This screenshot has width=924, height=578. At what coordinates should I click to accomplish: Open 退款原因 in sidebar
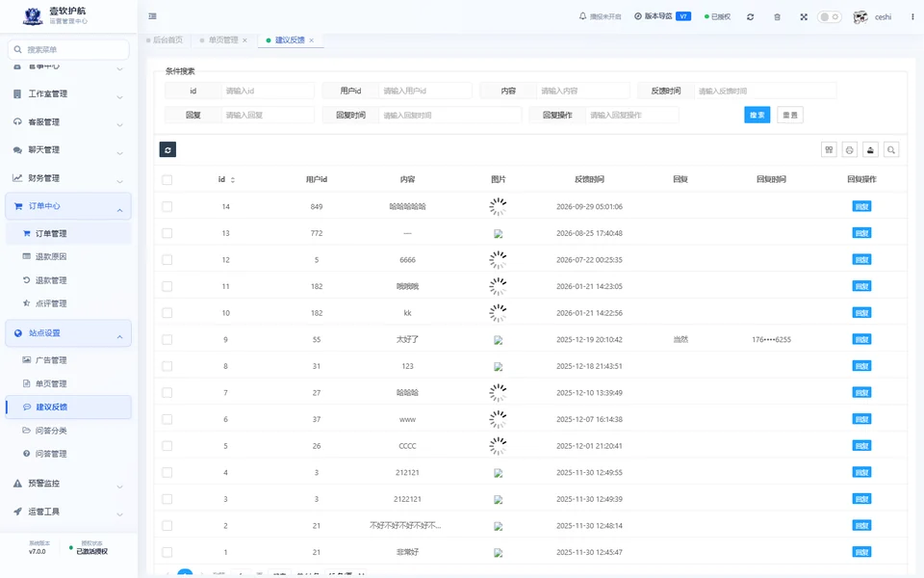[68, 256]
